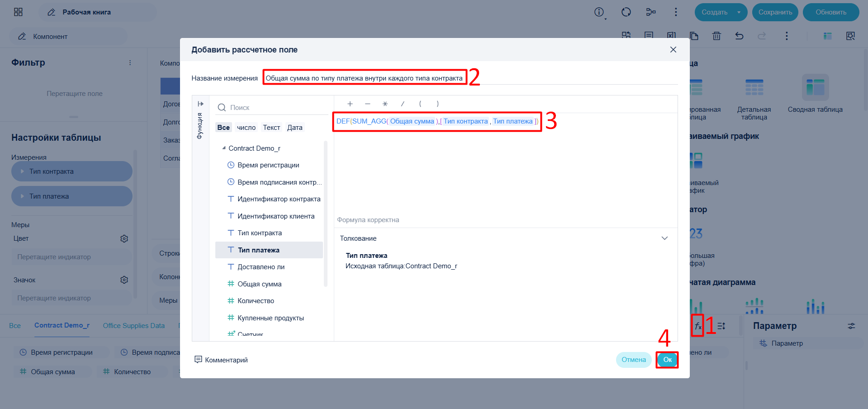Open settings gear next to Цвет
The height and width of the screenshot is (409, 868).
[x=124, y=238]
